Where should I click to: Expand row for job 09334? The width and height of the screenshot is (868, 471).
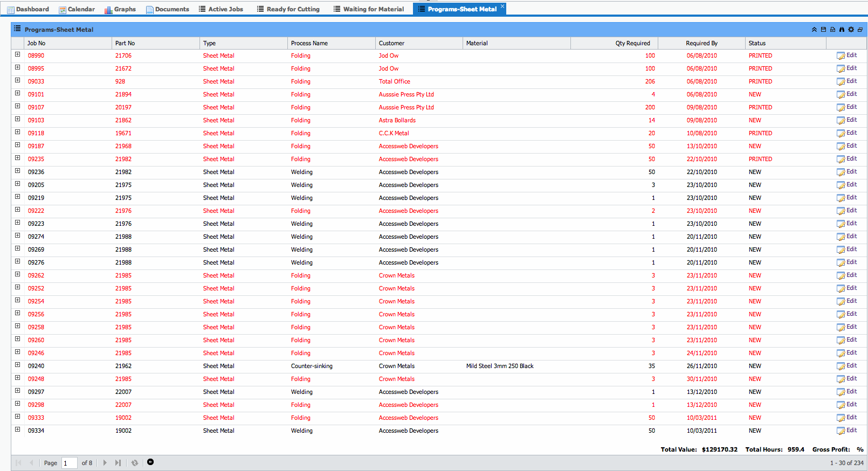click(x=17, y=430)
